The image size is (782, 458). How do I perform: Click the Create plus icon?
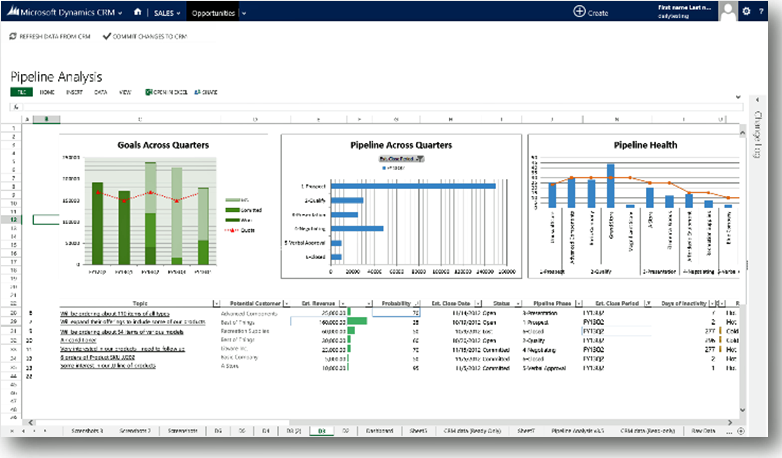[x=579, y=12]
